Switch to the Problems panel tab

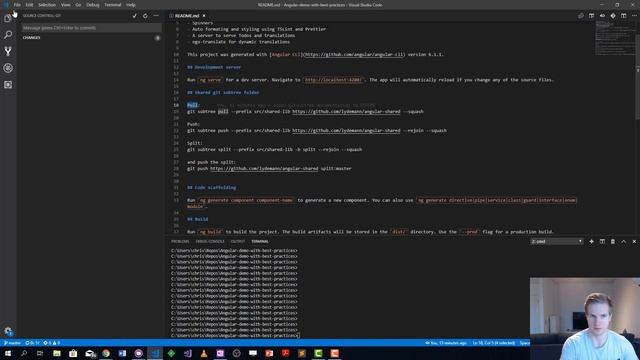coord(180,242)
